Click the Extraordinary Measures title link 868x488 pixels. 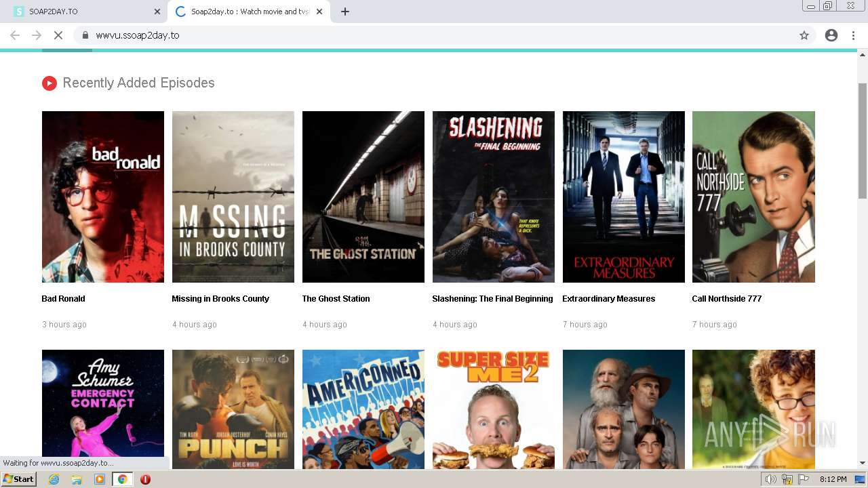pyautogui.click(x=608, y=299)
